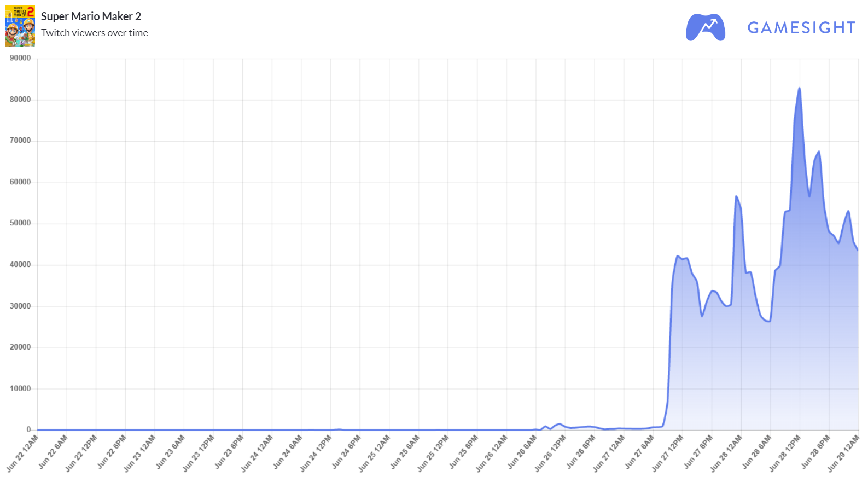The height and width of the screenshot is (494, 868).
Task: Click the spike near Jun 28 12AM
Action: (x=736, y=196)
